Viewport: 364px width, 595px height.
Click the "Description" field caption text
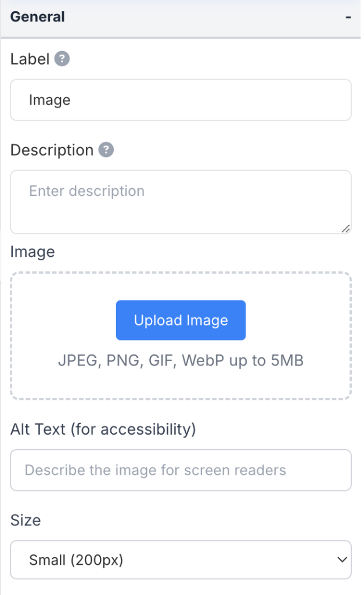tap(52, 150)
